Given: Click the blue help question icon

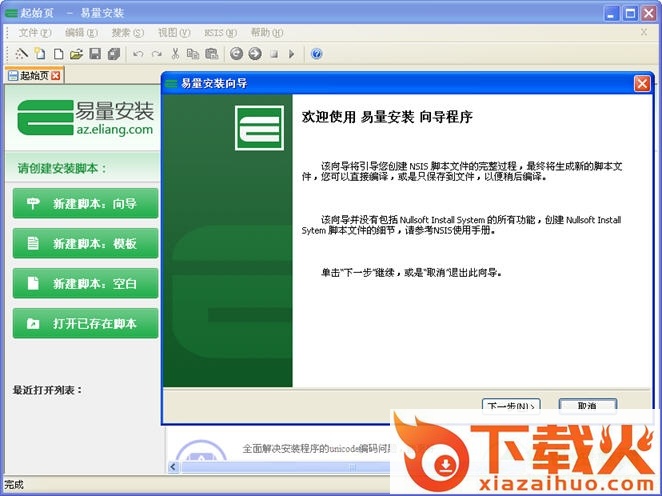Looking at the screenshot, I should click(x=317, y=54).
